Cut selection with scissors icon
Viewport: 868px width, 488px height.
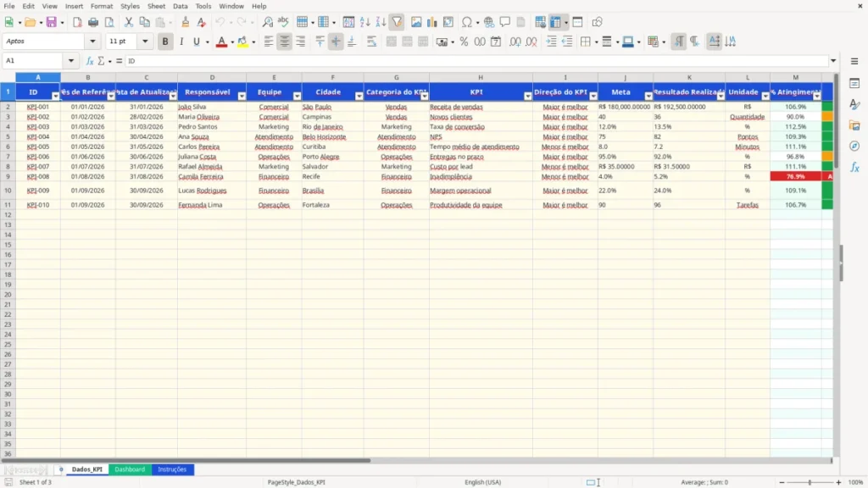pyautogui.click(x=129, y=22)
